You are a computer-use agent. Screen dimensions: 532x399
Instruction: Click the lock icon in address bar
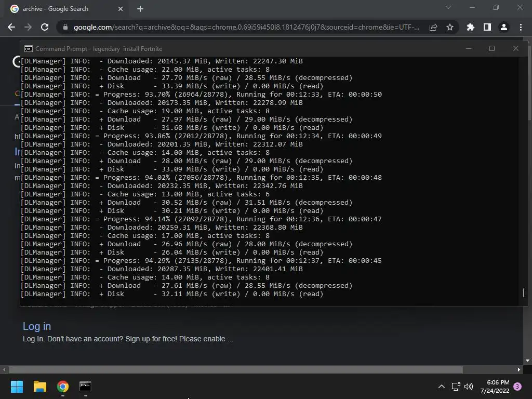point(65,27)
